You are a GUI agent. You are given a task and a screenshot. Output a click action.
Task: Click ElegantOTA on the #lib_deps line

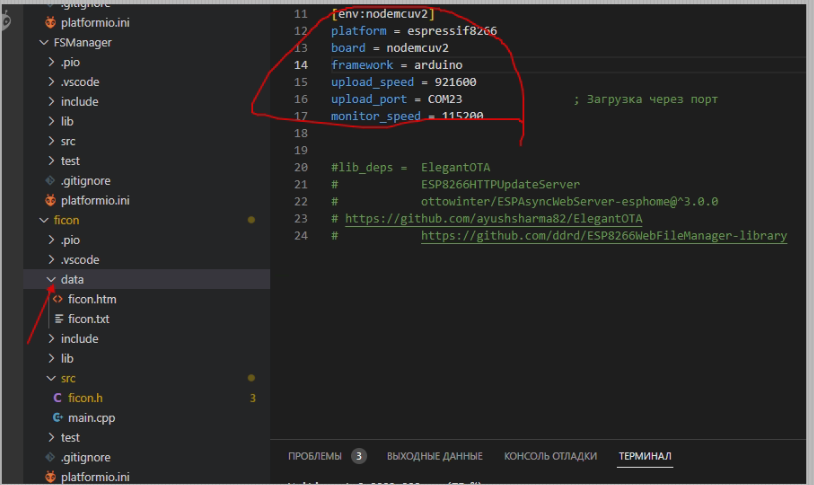click(455, 167)
